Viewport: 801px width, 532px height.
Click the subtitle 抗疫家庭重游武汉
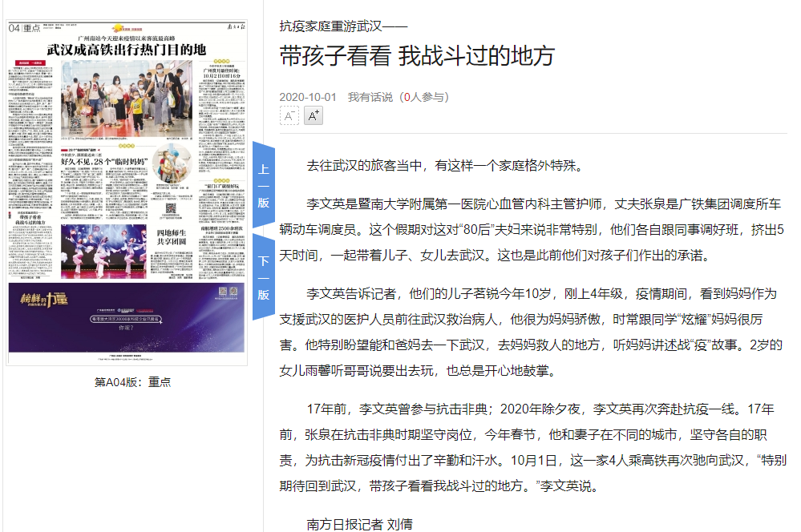tap(343, 26)
